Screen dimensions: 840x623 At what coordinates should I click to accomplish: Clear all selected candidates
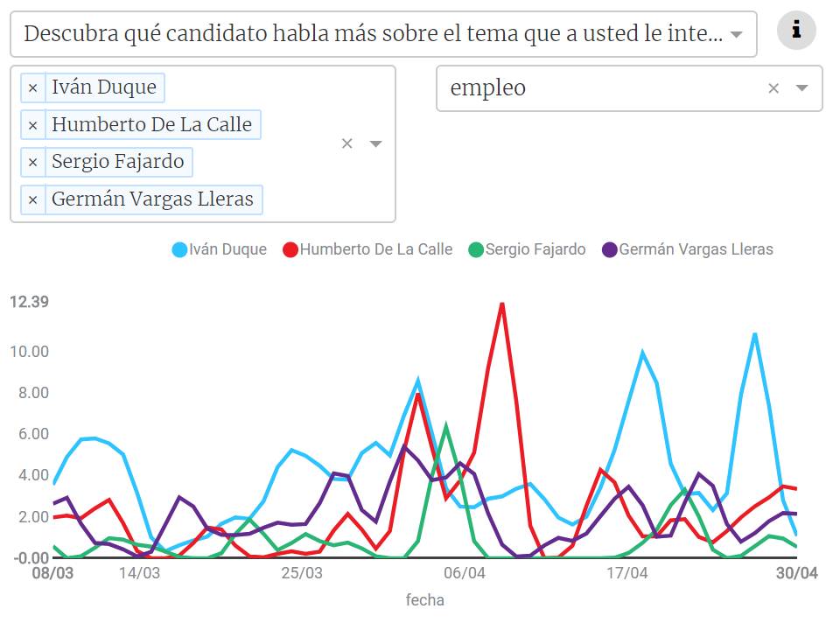tap(346, 143)
